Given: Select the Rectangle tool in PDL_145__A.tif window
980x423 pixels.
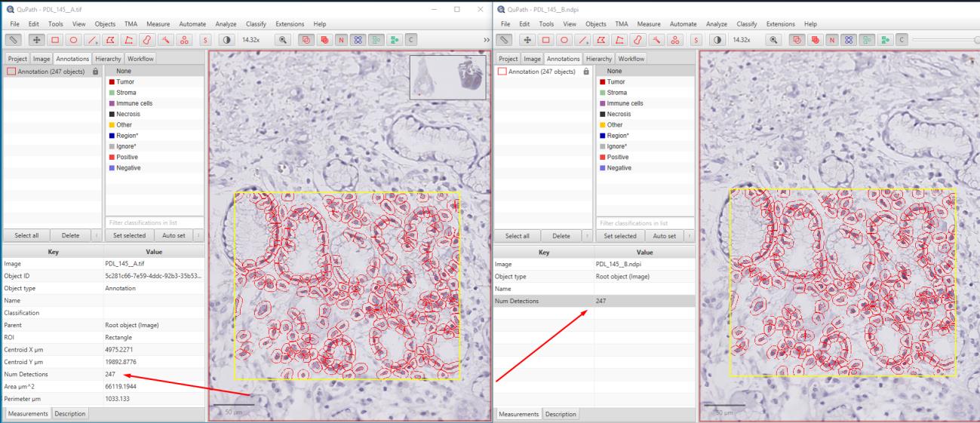Looking at the screenshot, I should 55,38.
